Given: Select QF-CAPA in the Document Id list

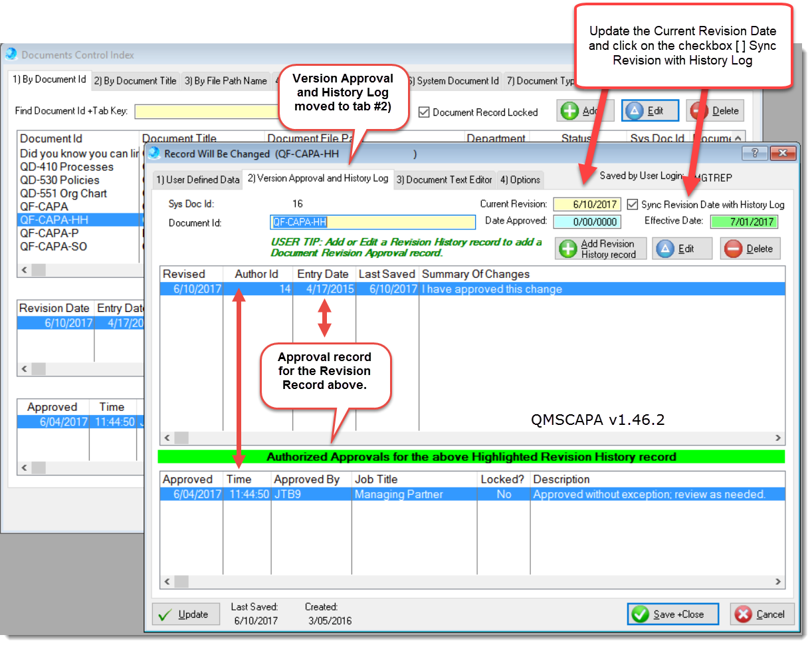Looking at the screenshot, I should click(43, 206).
